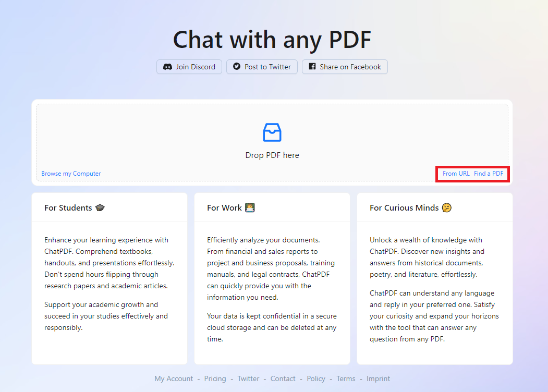The width and height of the screenshot is (548, 392).
Task: Open Imprint footer link
Action: point(378,379)
